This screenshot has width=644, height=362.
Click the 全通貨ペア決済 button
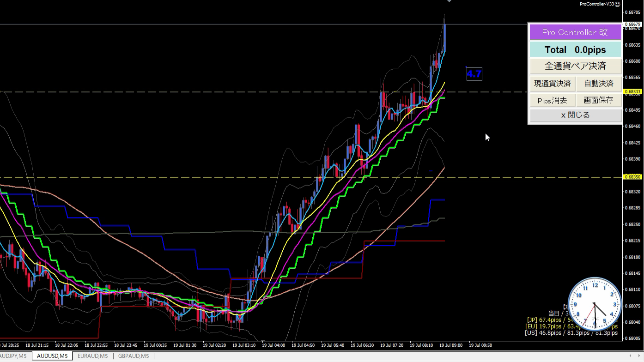coord(575,66)
